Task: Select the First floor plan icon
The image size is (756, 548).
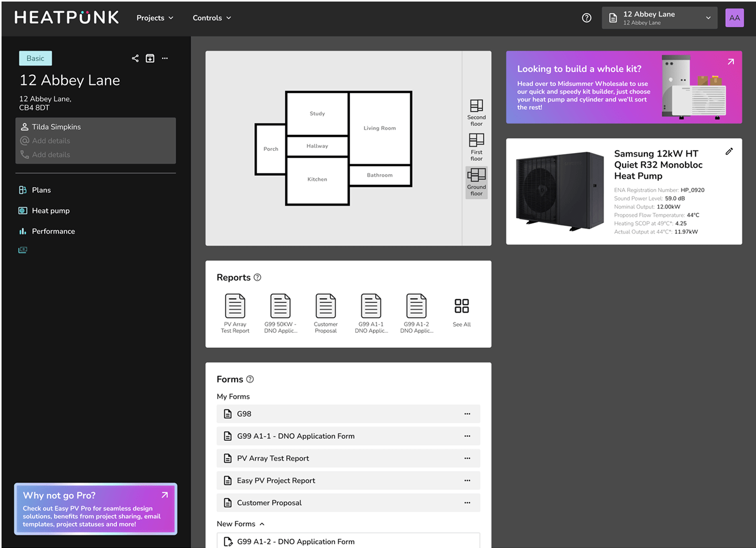Action: pyautogui.click(x=477, y=147)
